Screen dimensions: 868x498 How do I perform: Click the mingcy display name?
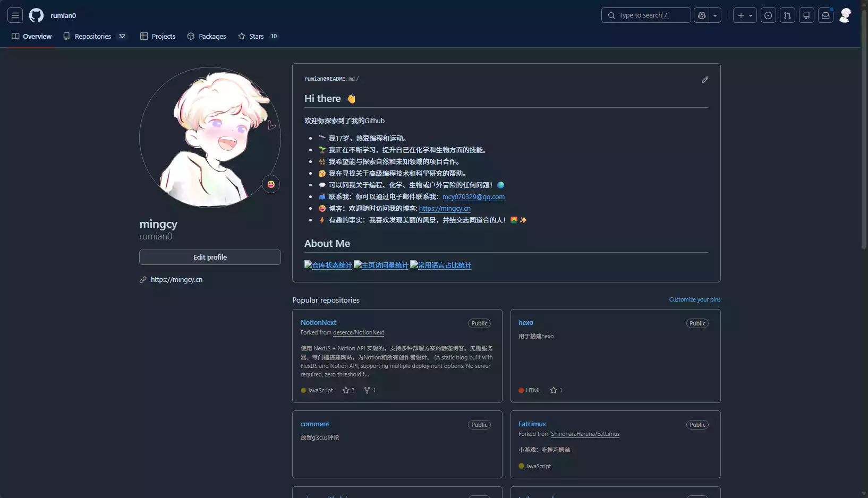coord(158,224)
